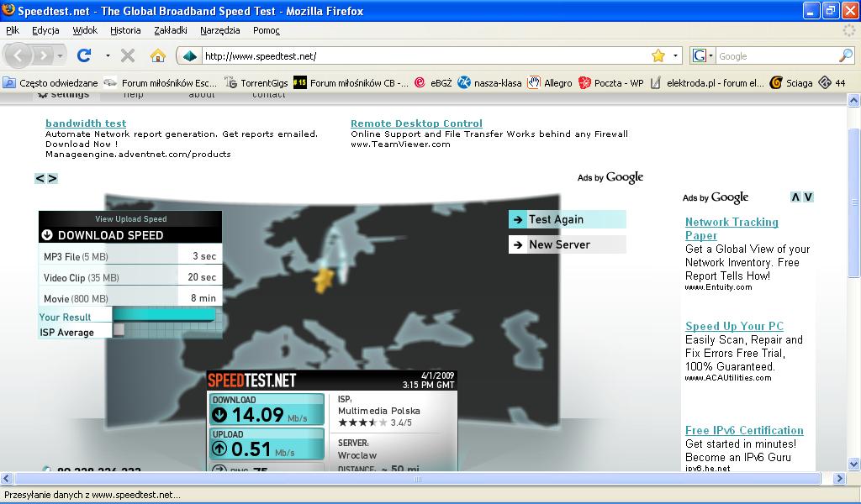Stop page loading via the X icon

127,56
